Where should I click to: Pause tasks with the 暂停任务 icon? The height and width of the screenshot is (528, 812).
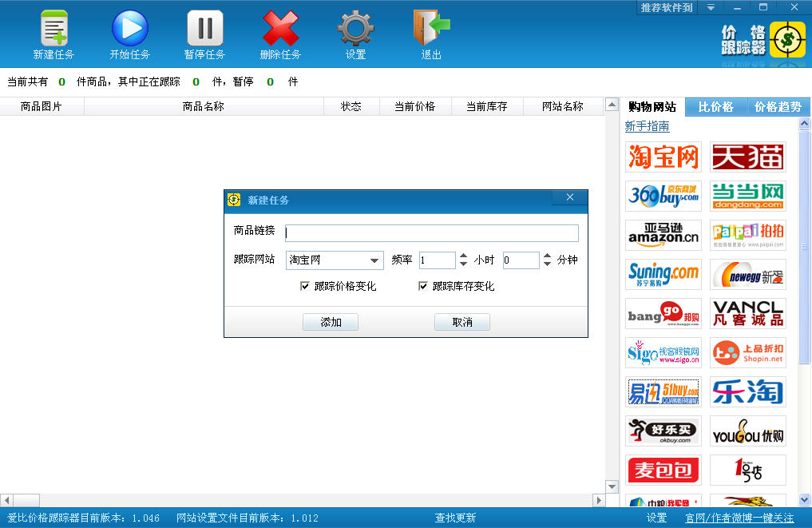(205, 29)
